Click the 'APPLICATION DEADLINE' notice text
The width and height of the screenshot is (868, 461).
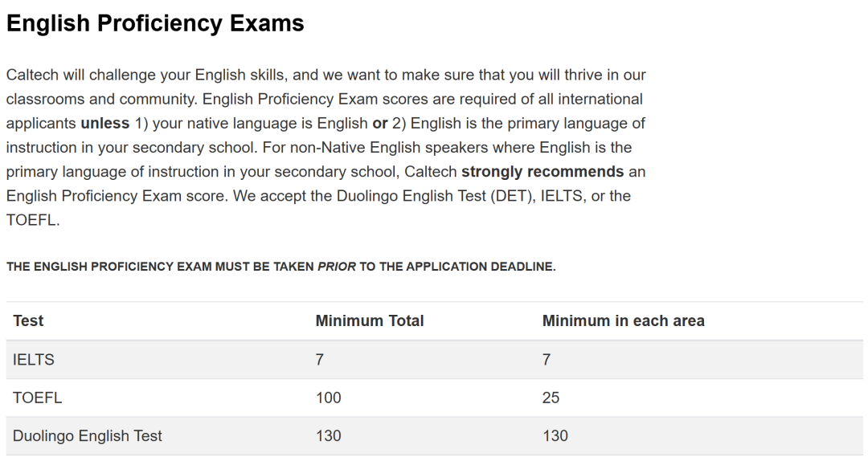481,267
